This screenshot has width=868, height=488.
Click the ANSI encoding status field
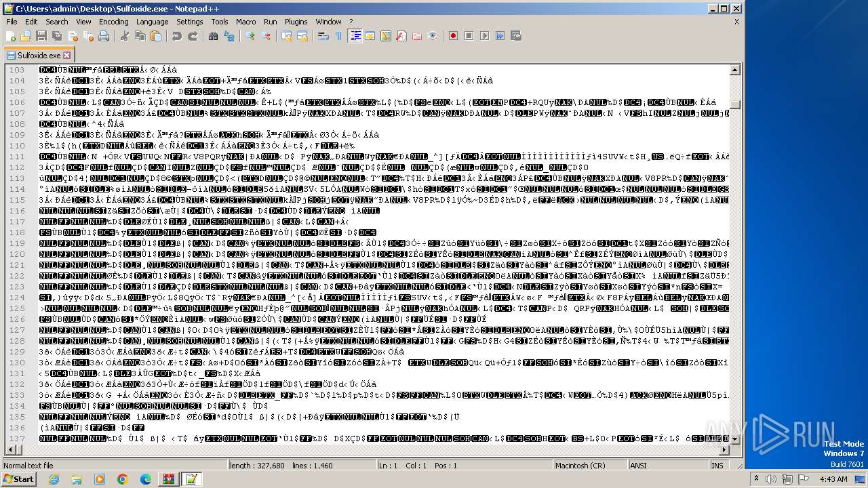(x=668, y=466)
